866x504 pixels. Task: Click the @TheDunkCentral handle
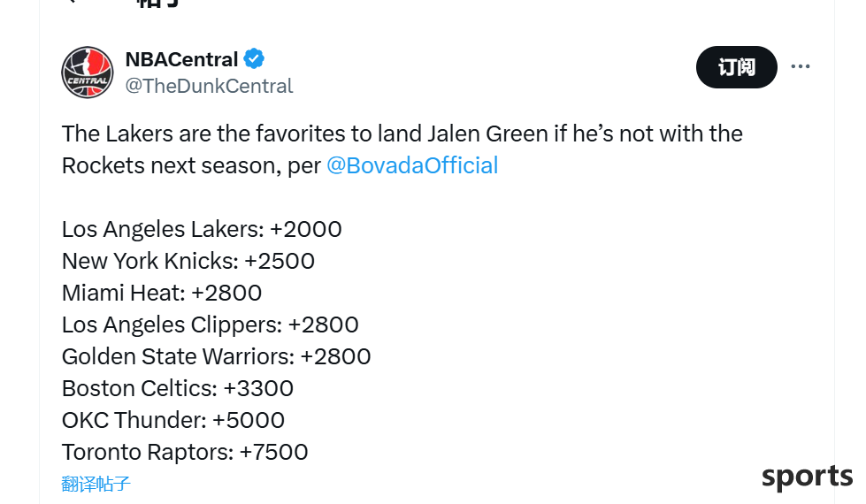click(209, 86)
